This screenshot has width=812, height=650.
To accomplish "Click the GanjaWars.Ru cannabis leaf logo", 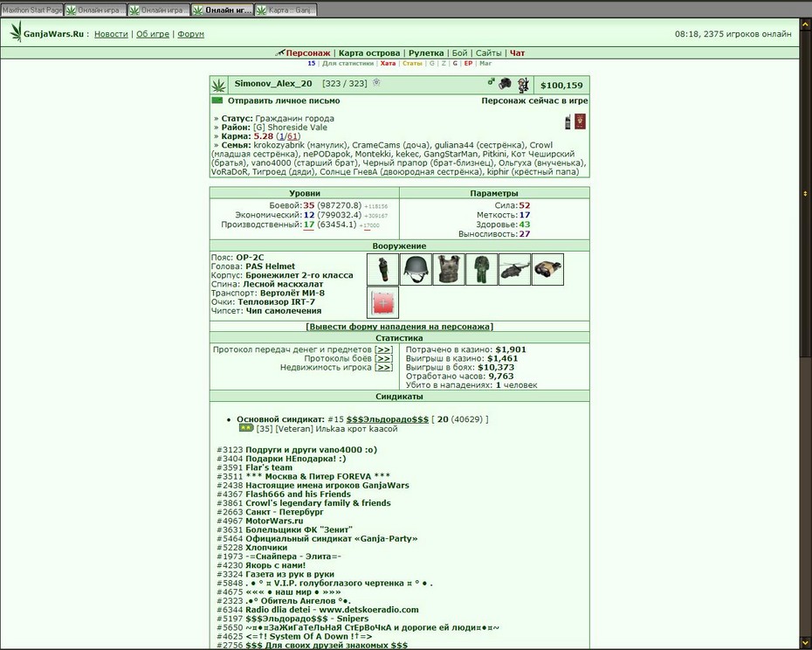I will coord(16,31).
